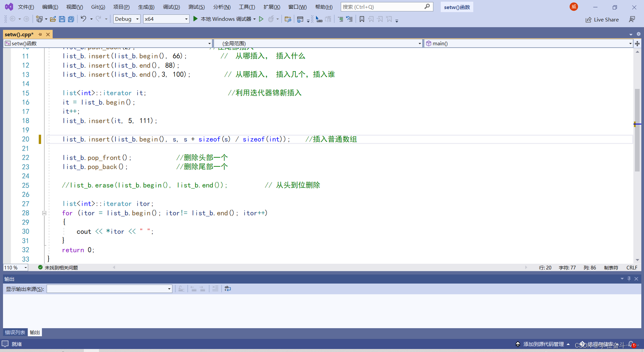Click the notification bell in the status bar
Screen dimensions: 644x352
(632, 344)
